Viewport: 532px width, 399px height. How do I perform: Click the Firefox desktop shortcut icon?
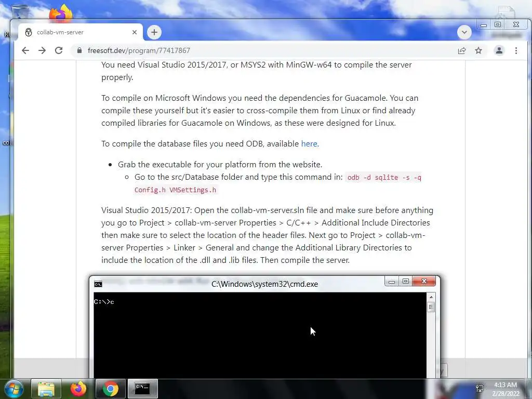pyautogui.click(x=61, y=13)
